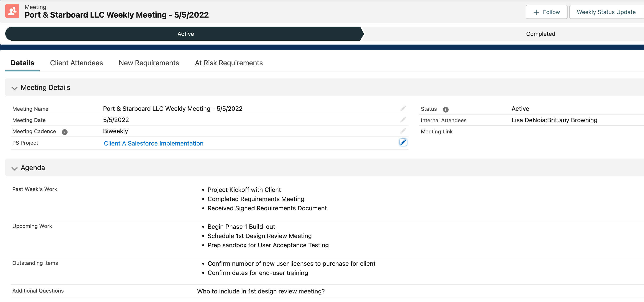Click the Additional Questions field text
Screen dimensions: 644x302
tap(261, 291)
